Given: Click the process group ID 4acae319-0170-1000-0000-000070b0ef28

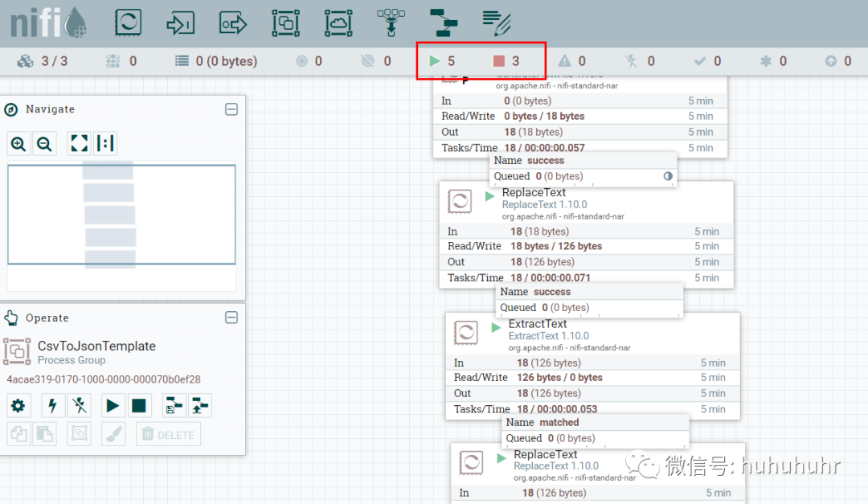Looking at the screenshot, I should 104,379.
